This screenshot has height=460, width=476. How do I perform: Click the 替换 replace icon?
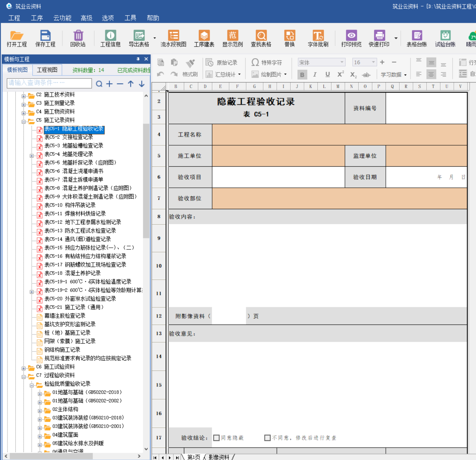click(x=290, y=38)
